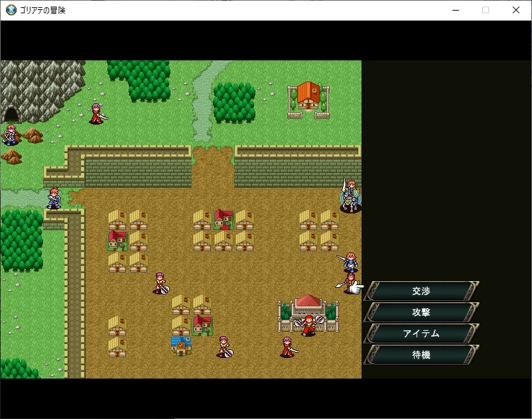The height and width of the screenshot is (419, 532).
Task: Choose the 攻撃 command
Action: 421,312
